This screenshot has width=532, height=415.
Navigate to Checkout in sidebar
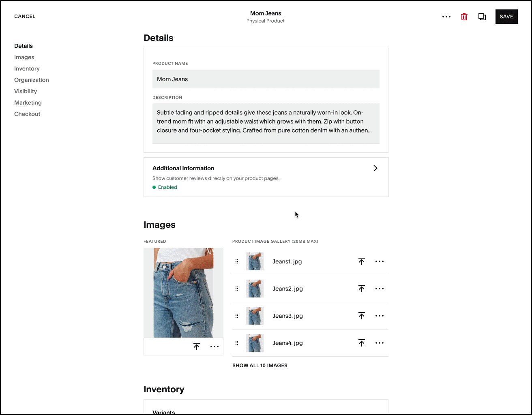tap(27, 114)
